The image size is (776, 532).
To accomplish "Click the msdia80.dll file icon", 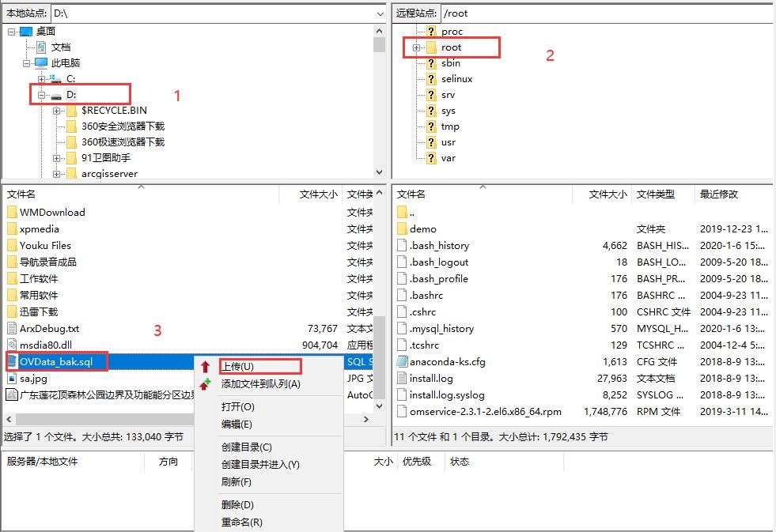I will [x=12, y=345].
